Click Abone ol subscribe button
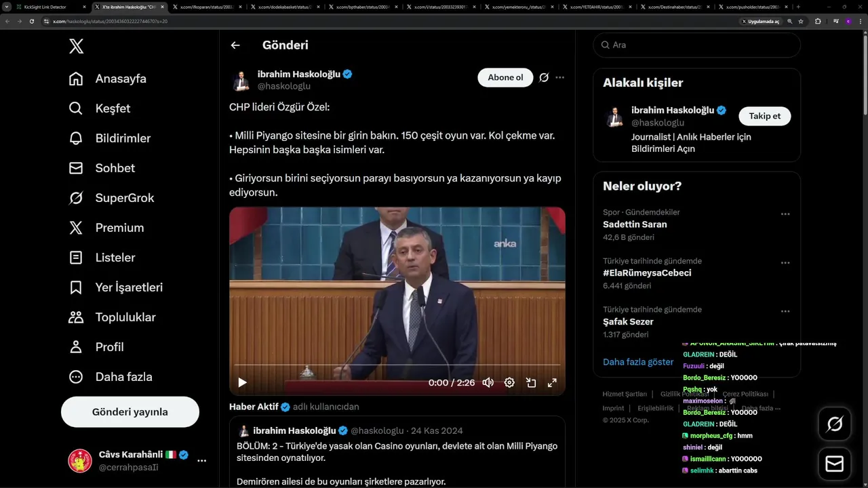 tap(505, 77)
